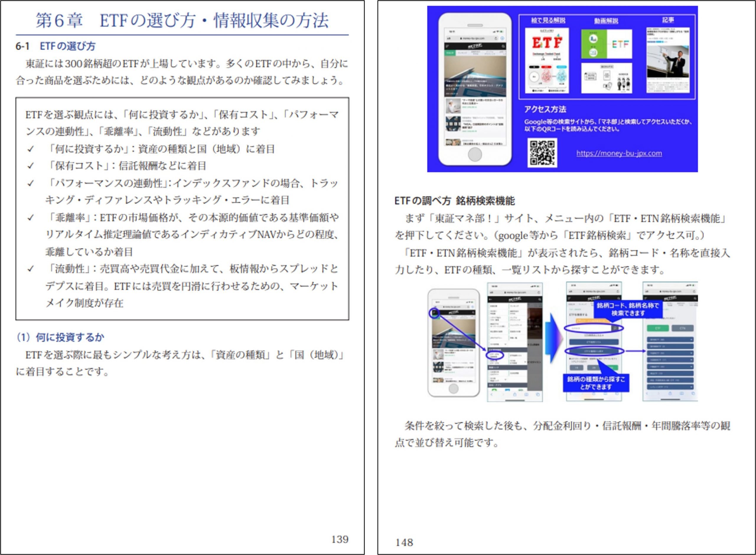The height and width of the screenshot is (555, 756).
Task: Click the QR code in blue banner
Action: [542, 152]
